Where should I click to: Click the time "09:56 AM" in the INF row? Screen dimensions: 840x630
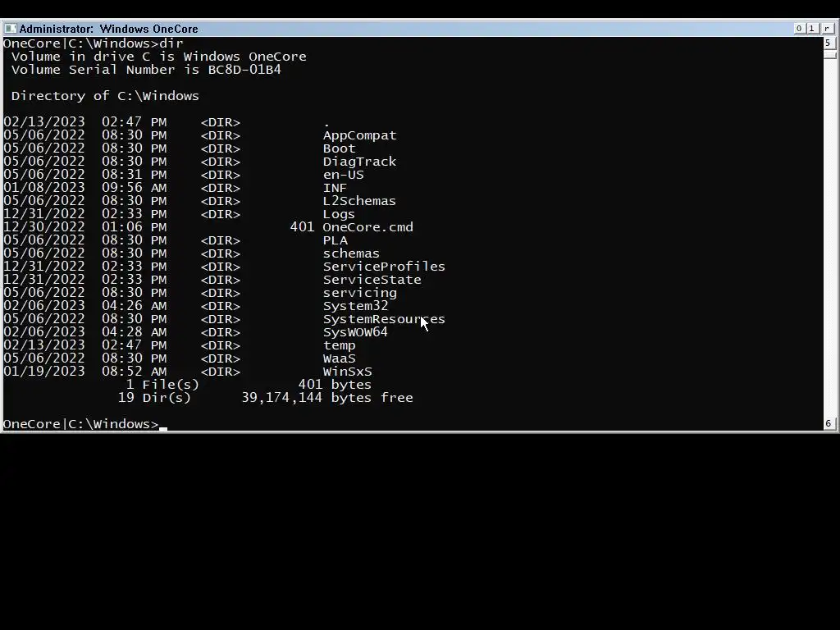[x=135, y=188]
